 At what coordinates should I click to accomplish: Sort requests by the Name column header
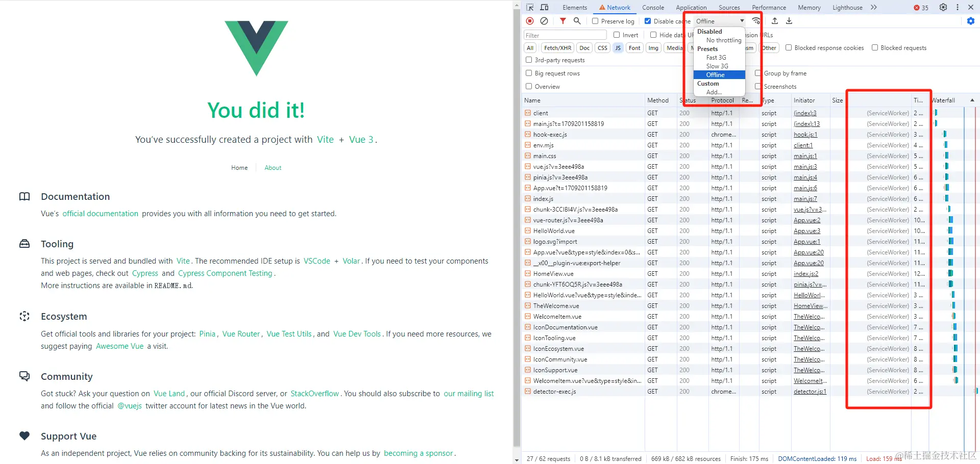[584, 100]
